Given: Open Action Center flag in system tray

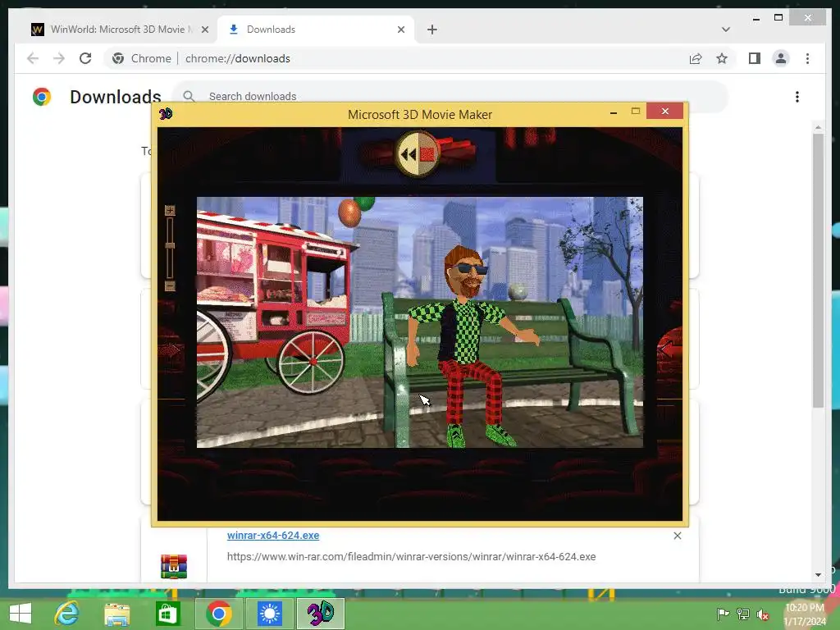Looking at the screenshot, I should coord(723,614).
